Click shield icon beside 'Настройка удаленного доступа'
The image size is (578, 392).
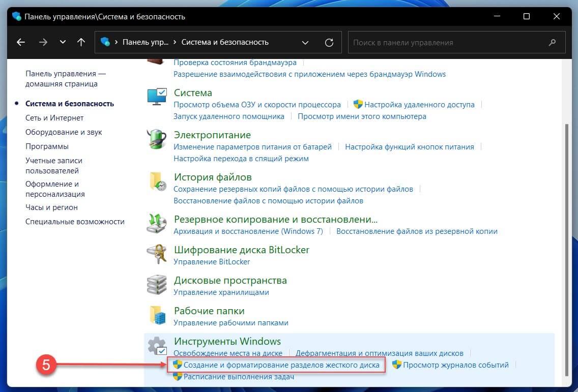pos(358,104)
